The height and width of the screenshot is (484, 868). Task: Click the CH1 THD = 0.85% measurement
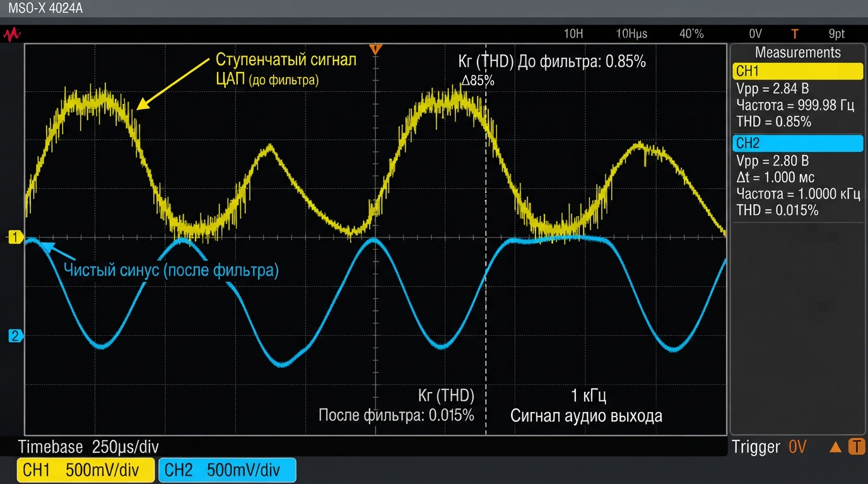[x=773, y=122]
